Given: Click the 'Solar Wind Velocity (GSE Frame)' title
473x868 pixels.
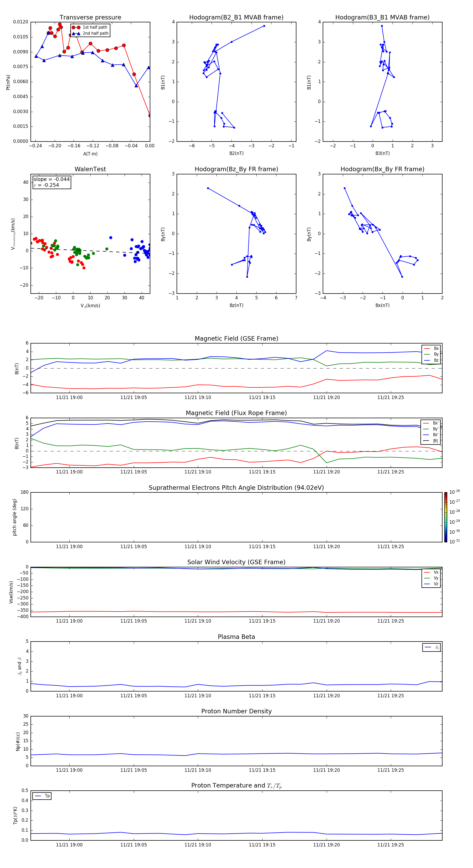Looking at the screenshot, I should click(236, 562).
